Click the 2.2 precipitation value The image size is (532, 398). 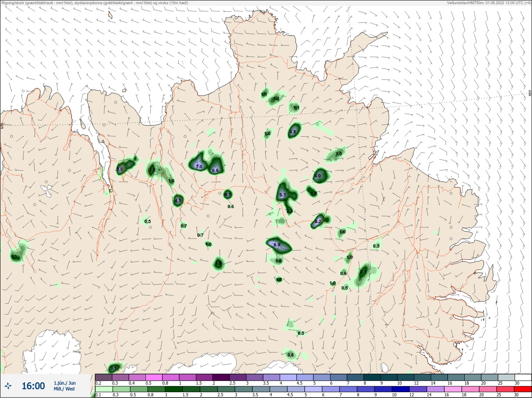[152, 170]
